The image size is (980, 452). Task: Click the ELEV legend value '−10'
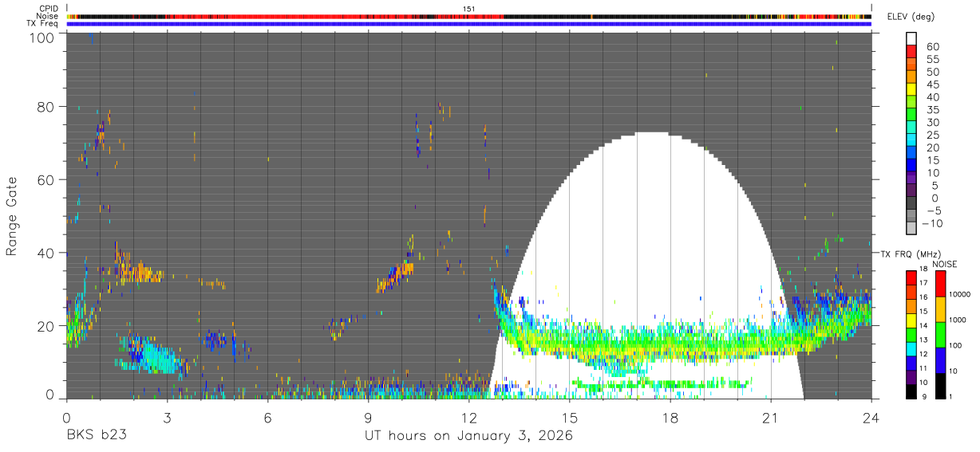pos(932,223)
